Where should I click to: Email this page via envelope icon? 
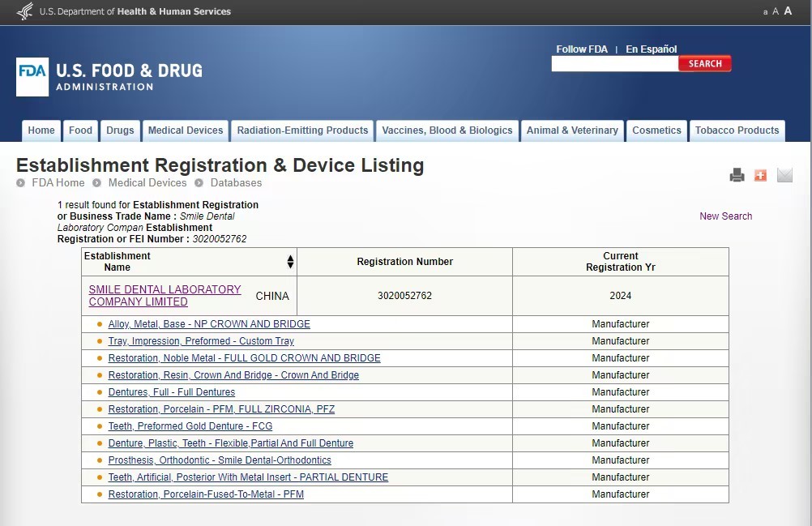(x=784, y=176)
